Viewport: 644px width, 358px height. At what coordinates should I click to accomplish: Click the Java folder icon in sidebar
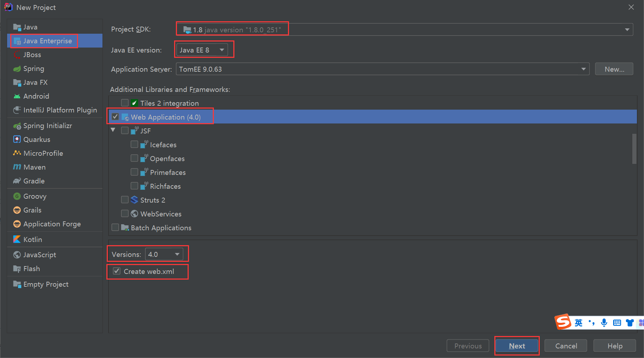[17, 27]
